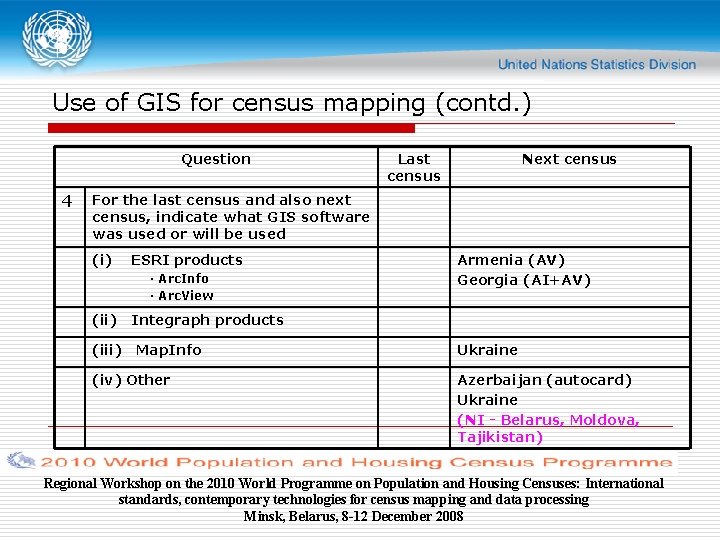The height and width of the screenshot is (540, 720).
Task: Select the 'standards, contemporary technologies for census mapping' line
Action: 354,500
